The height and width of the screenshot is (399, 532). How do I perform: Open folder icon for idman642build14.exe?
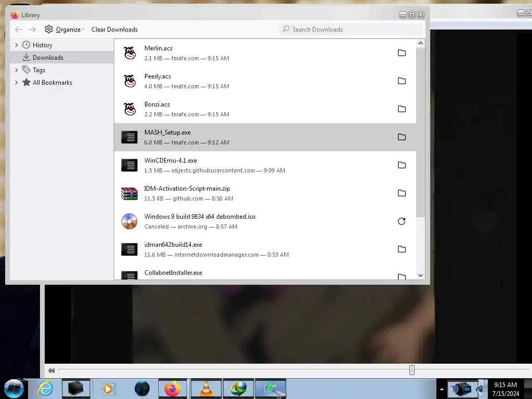pyautogui.click(x=402, y=249)
